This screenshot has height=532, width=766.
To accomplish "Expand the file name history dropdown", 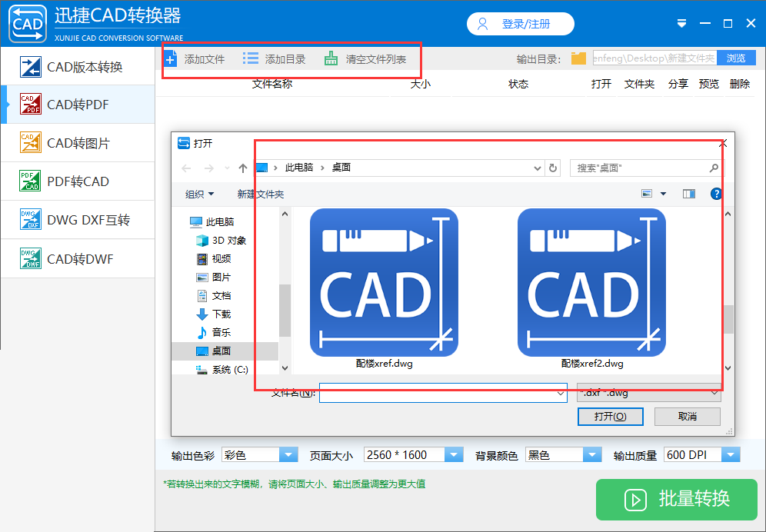I will [561, 394].
